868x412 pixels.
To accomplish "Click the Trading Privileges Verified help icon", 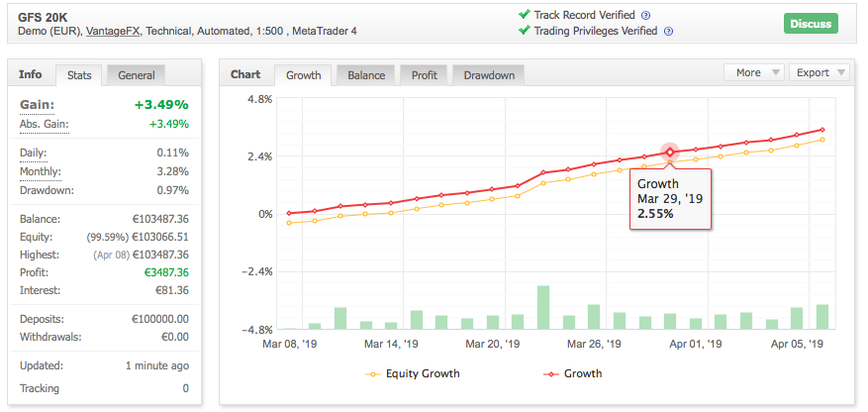I will pyautogui.click(x=668, y=31).
